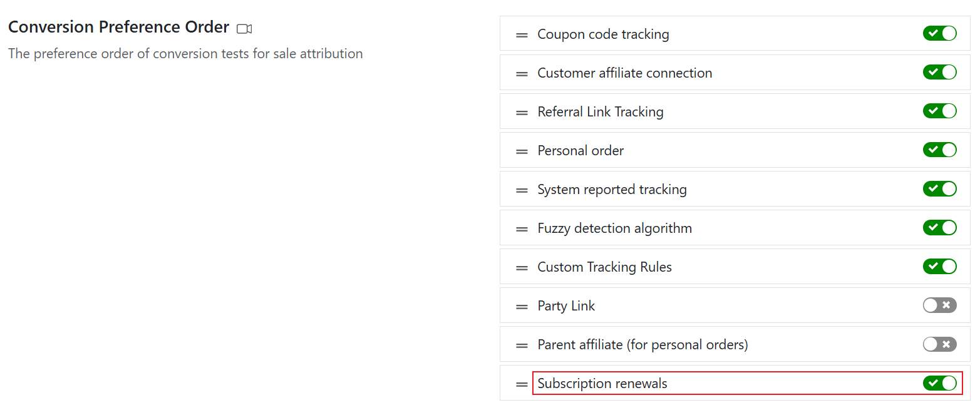
Task: Toggle off Personal order conversion test
Action: point(939,150)
